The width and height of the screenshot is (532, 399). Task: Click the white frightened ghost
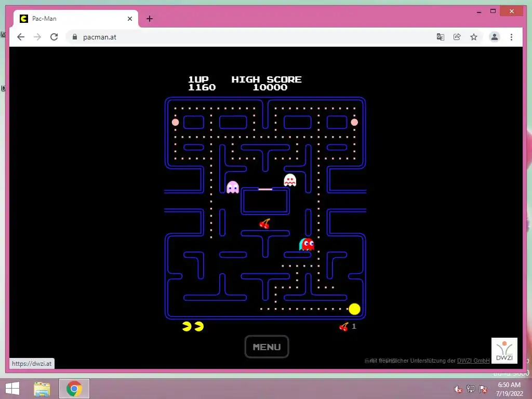coord(290,180)
